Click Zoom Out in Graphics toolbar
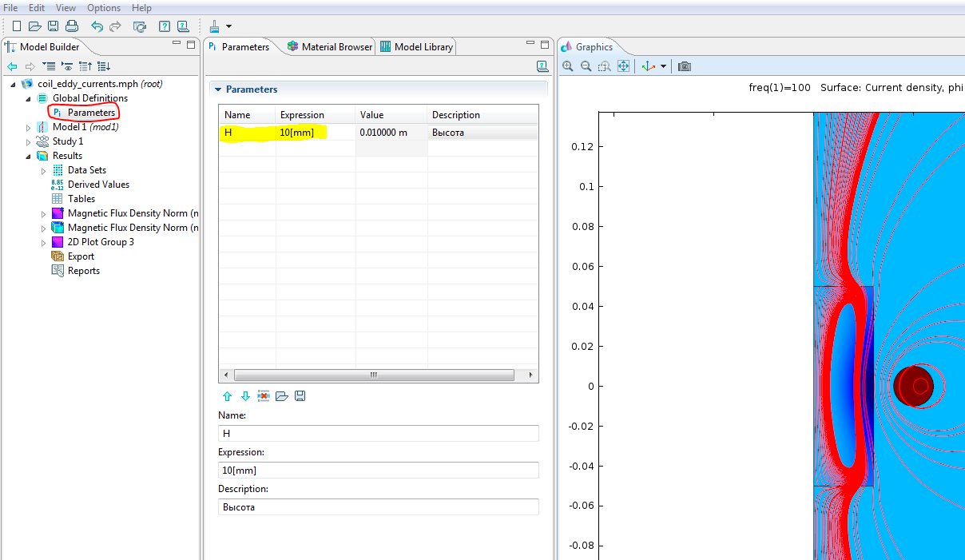The width and height of the screenshot is (965, 560). [586, 66]
